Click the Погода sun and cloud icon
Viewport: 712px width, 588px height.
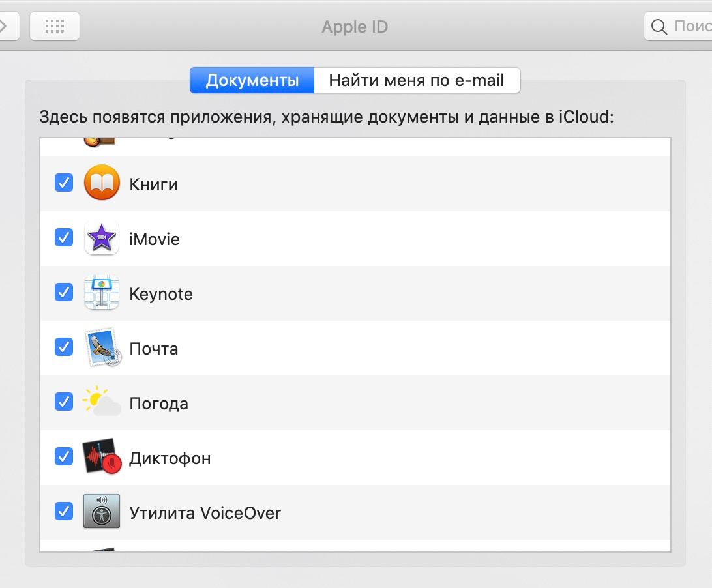pyautogui.click(x=102, y=401)
